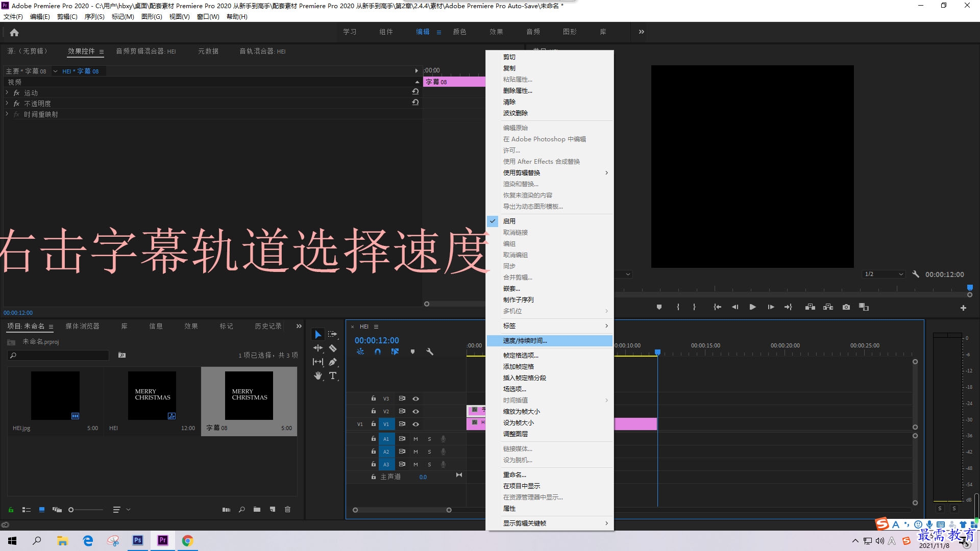This screenshot has height=551, width=980.
Task: Choose Cut in context menu
Action: (x=550, y=57)
